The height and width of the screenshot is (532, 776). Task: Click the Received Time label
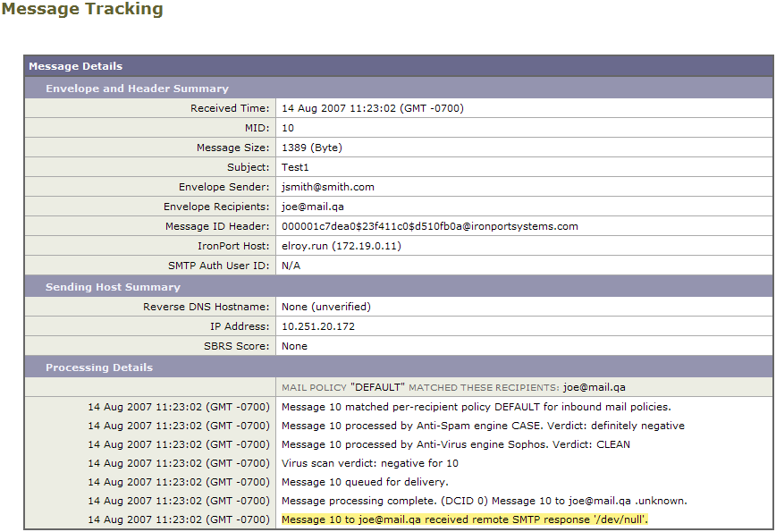230,108
